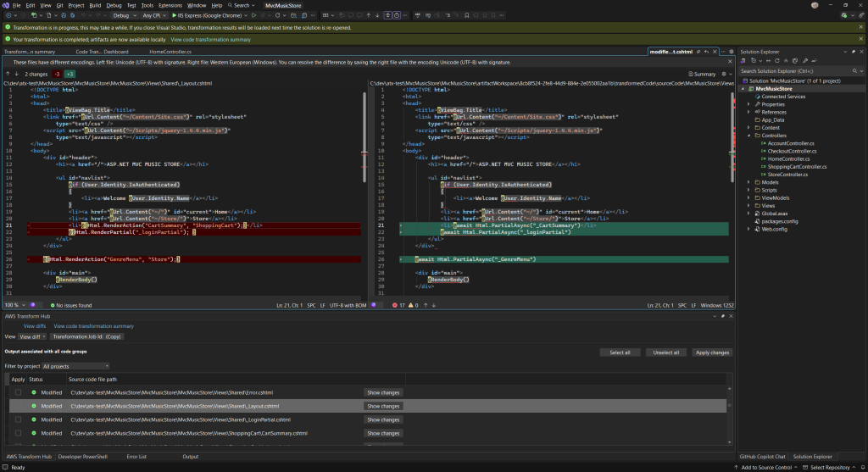Switch to the GitHub Copilot Chat tab

click(762, 457)
